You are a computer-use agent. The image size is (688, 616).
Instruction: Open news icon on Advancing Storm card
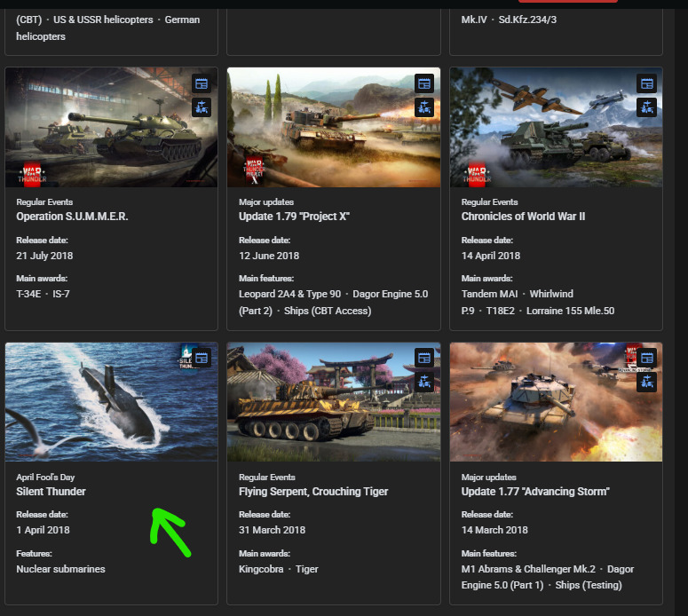click(x=647, y=358)
